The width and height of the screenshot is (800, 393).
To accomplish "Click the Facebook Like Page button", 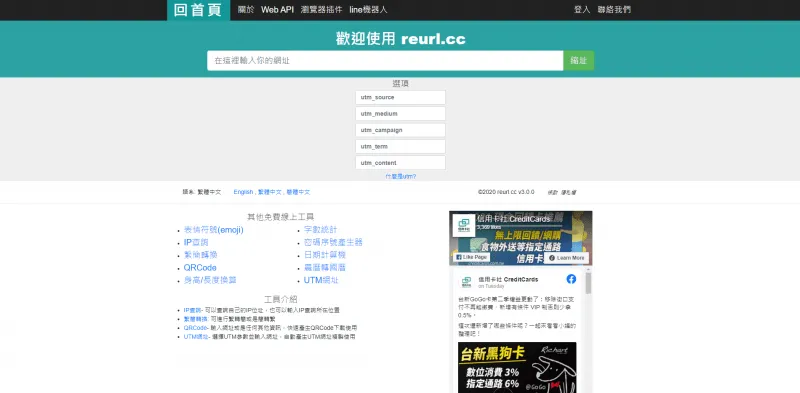I will 471,258.
